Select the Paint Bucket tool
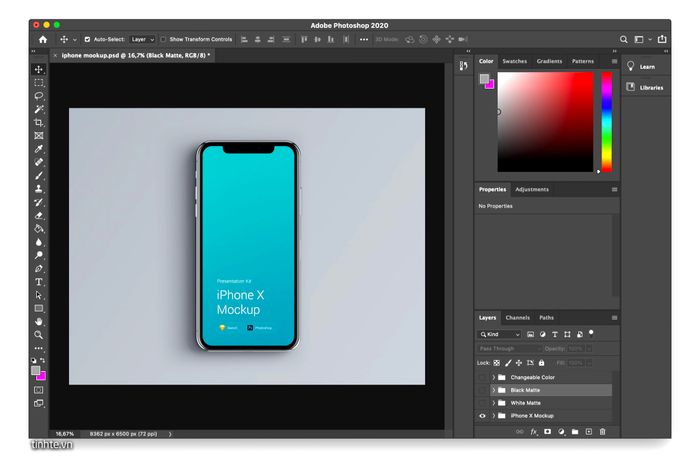 click(x=39, y=229)
